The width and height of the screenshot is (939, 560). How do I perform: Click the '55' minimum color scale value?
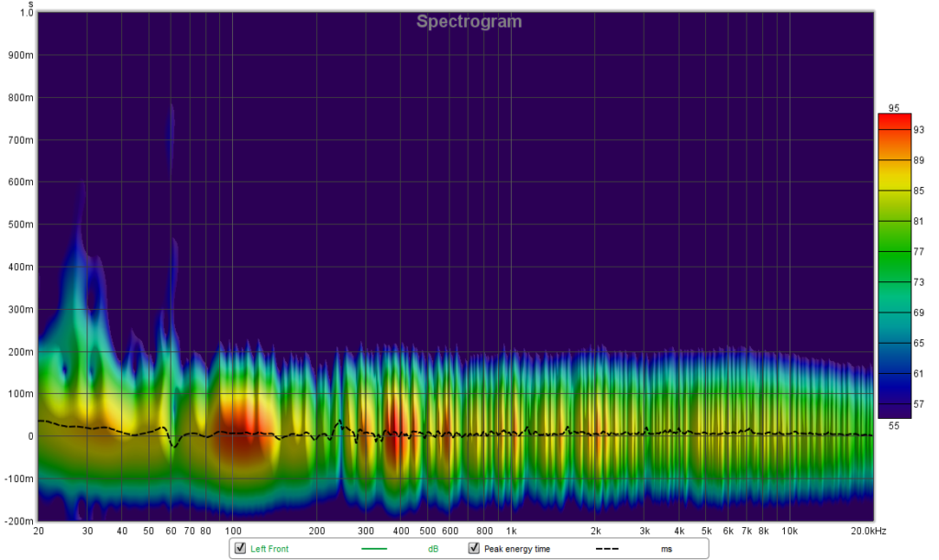[893, 426]
